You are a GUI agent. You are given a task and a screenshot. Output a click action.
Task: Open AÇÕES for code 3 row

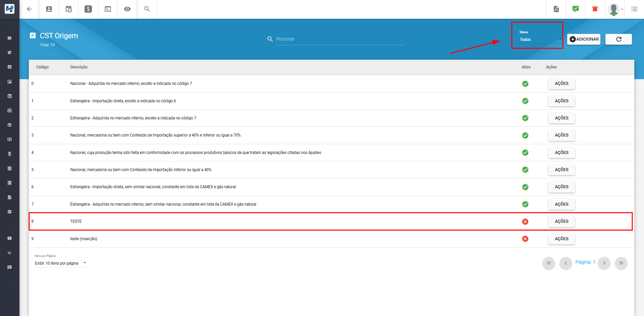tap(561, 135)
